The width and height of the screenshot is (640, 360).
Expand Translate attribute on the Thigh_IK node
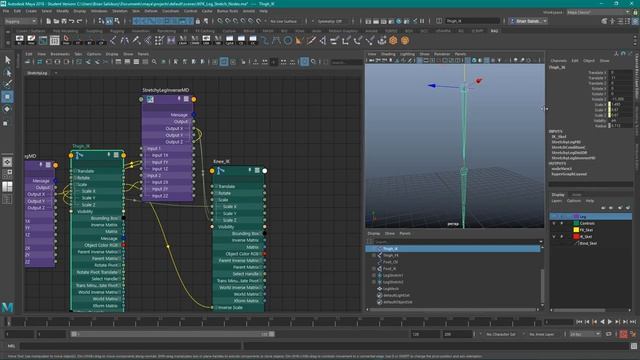pos(75,171)
